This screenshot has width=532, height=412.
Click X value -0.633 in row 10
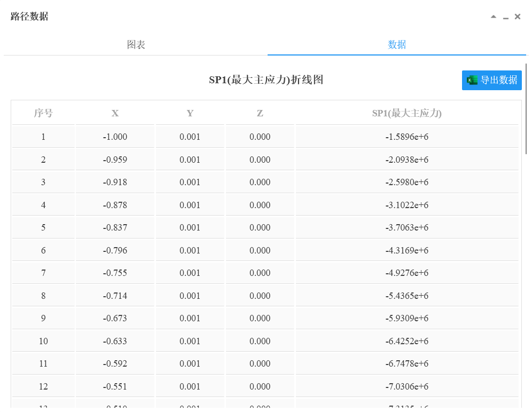(x=115, y=341)
